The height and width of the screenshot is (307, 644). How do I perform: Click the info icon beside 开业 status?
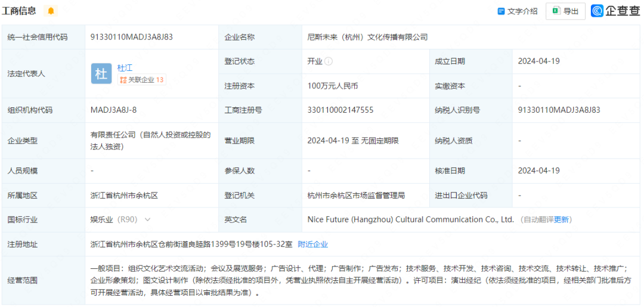329,61
